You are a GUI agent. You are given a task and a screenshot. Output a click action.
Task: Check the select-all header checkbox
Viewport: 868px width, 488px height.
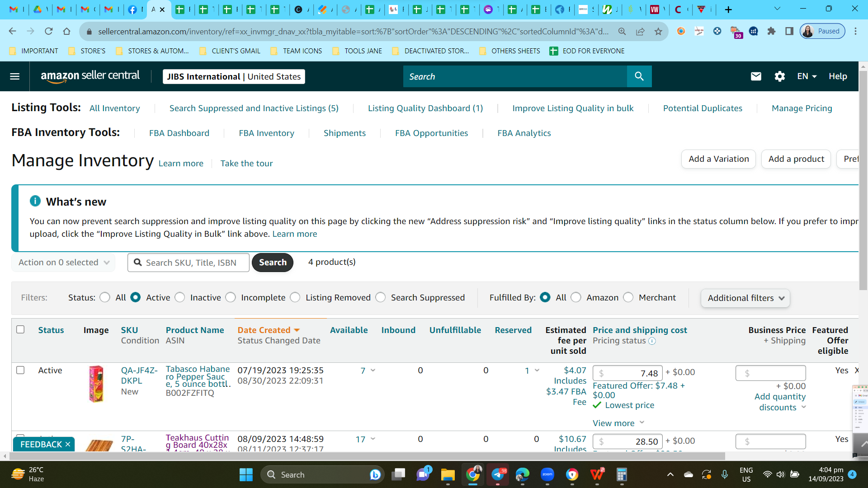20,329
